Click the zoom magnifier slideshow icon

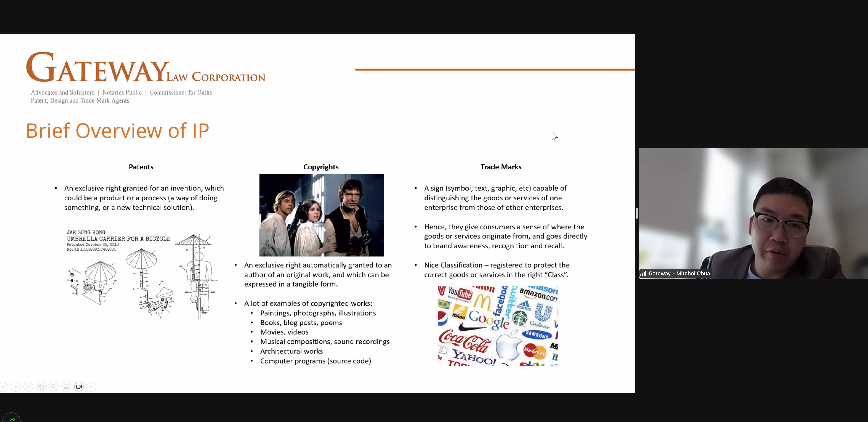pos(54,387)
